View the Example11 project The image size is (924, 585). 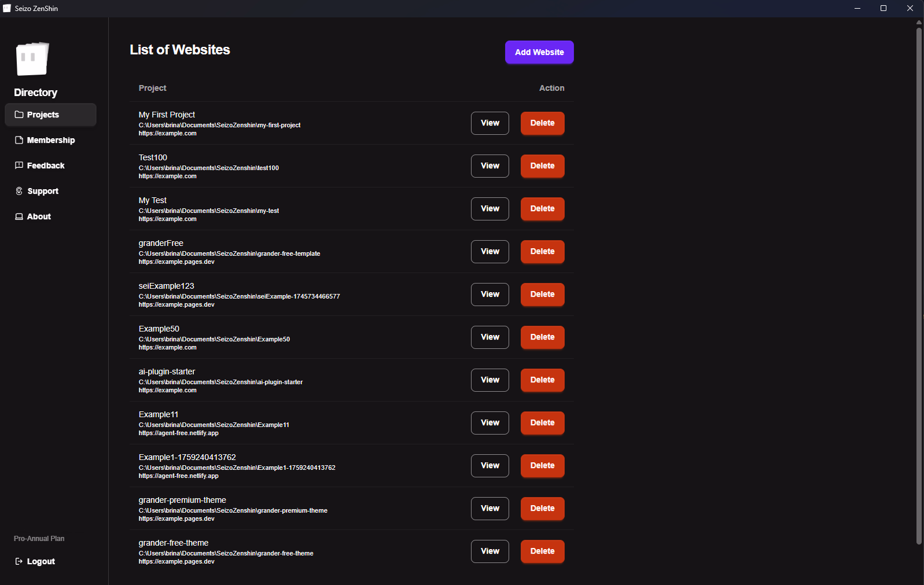pos(490,423)
